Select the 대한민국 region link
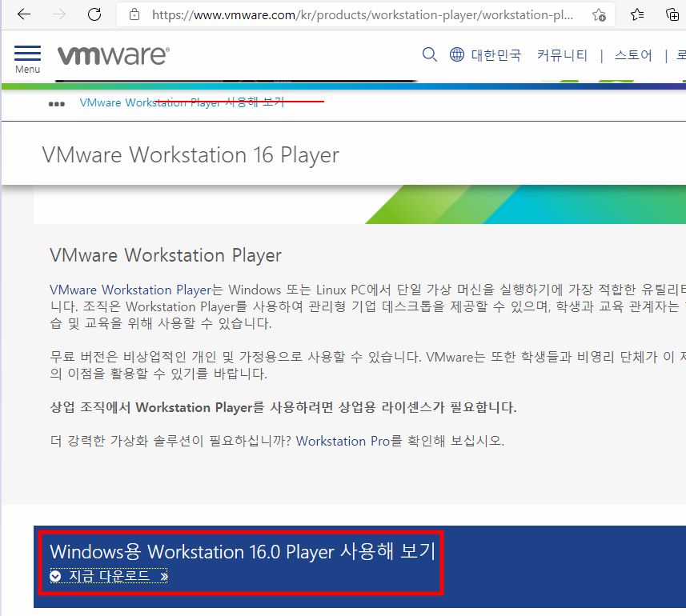 pos(496,55)
